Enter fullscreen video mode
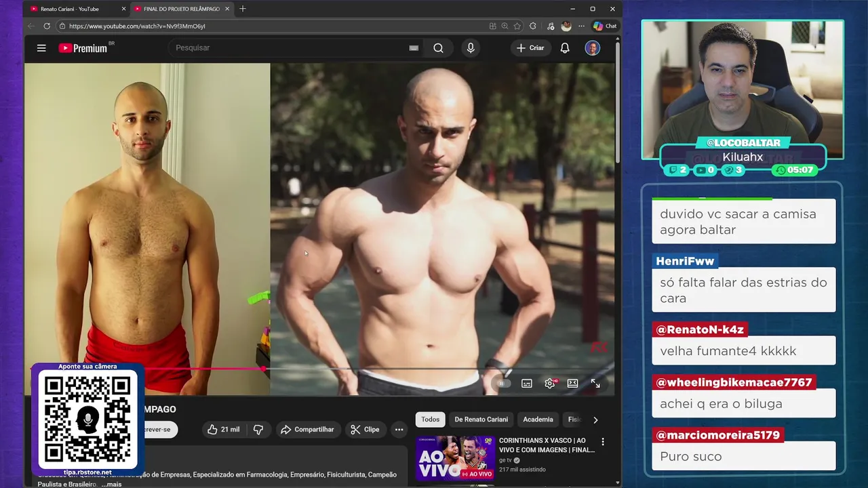The height and width of the screenshot is (488, 868). tap(595, 383)
